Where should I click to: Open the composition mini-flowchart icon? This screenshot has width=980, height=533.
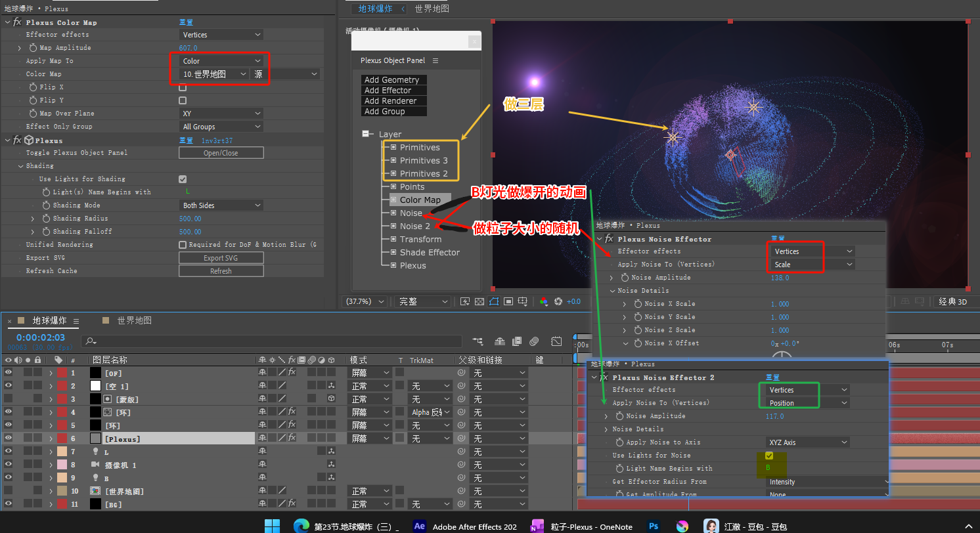point(478,342)
